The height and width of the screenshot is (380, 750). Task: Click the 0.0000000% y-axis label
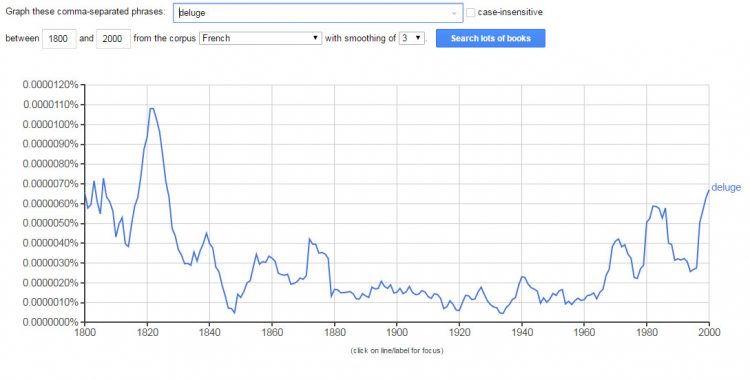click(x=50, y=323)
